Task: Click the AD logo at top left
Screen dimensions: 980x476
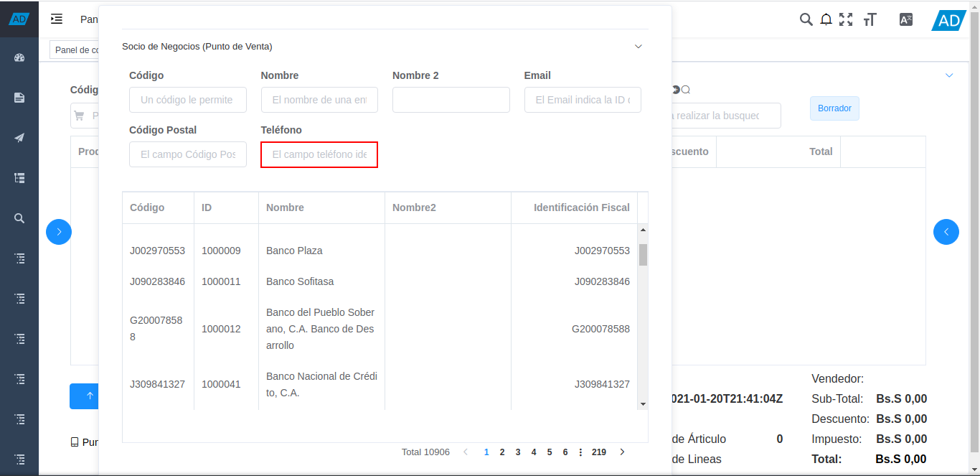Action: [x=19, y=19]
